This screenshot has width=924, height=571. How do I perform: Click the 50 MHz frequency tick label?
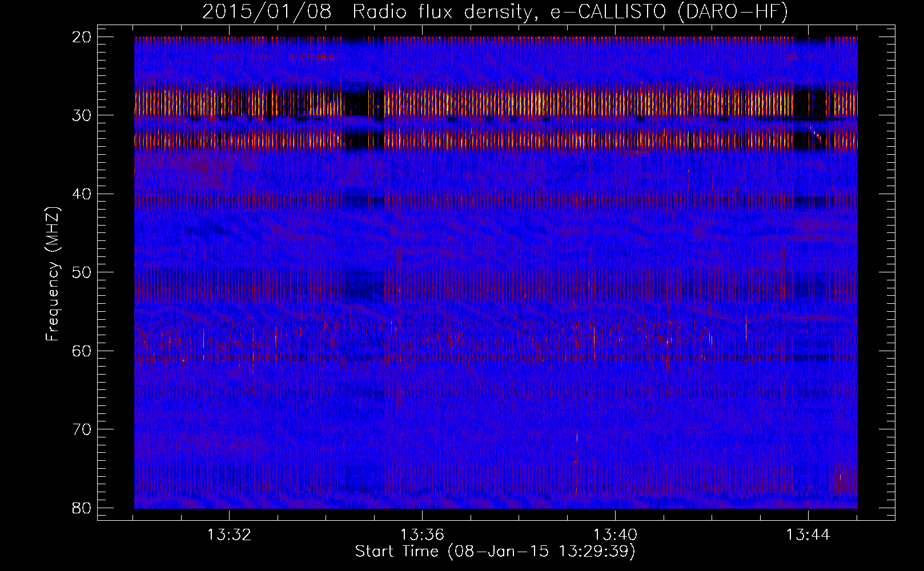point(82,272)
